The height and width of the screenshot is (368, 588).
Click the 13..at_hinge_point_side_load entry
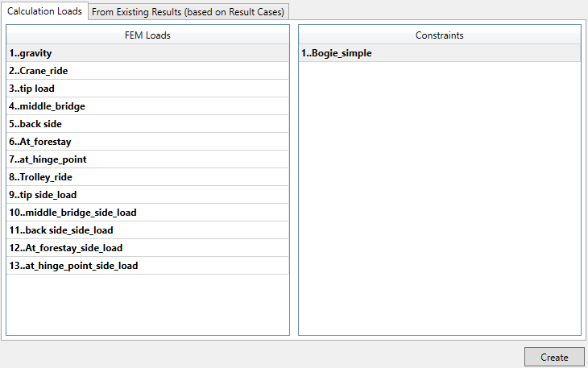pyautogui.click(x=74, y=266)
